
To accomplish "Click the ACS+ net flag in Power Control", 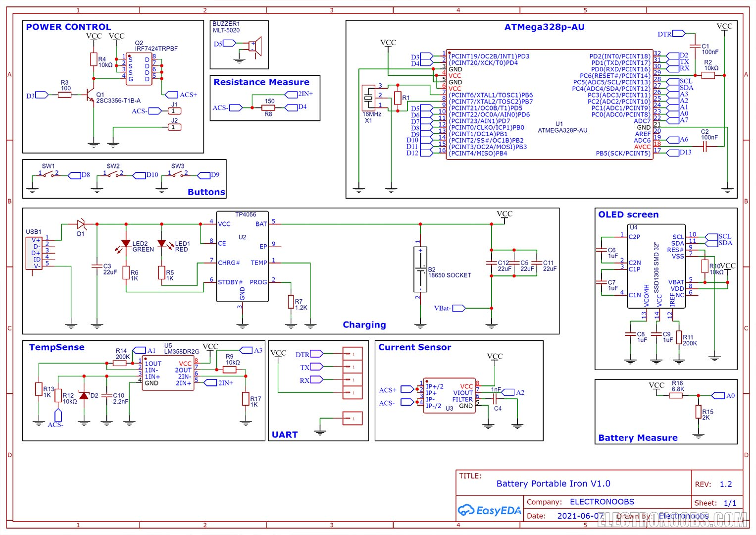I will tap(181, 95).
